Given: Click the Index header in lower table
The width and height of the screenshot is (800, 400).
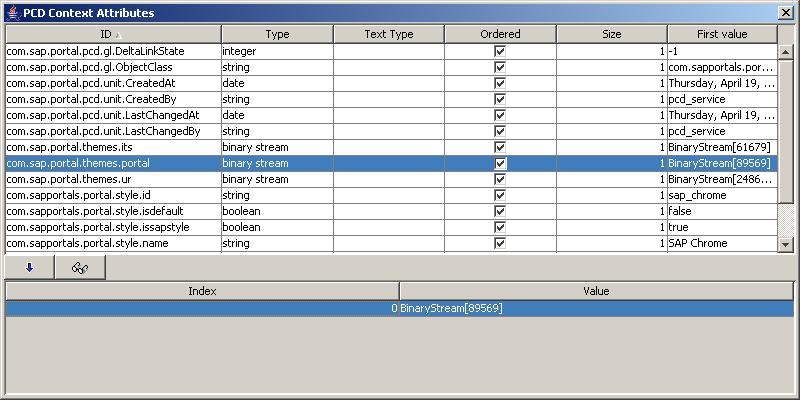Looking at the screenshot, I should 202,291.
